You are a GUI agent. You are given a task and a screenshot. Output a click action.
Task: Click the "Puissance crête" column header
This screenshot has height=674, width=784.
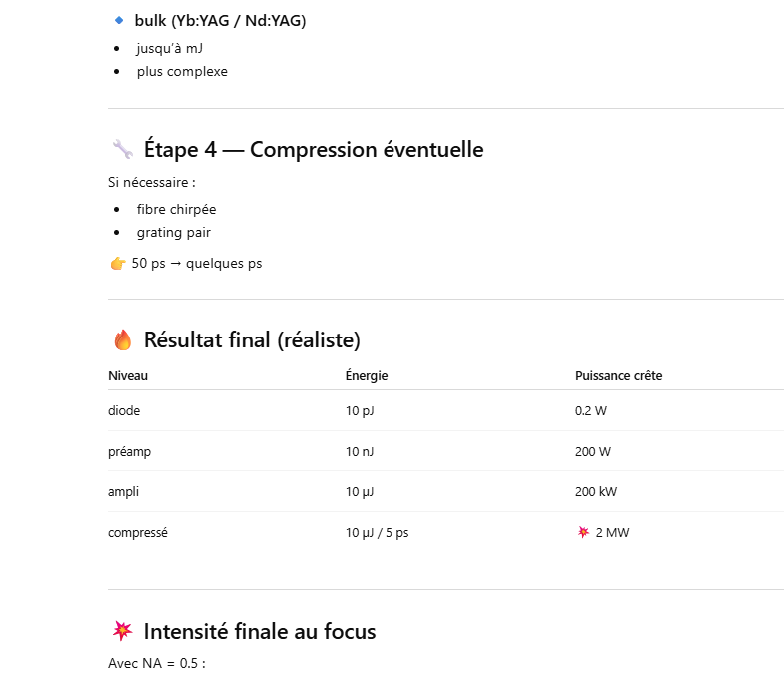pos(618,376)
